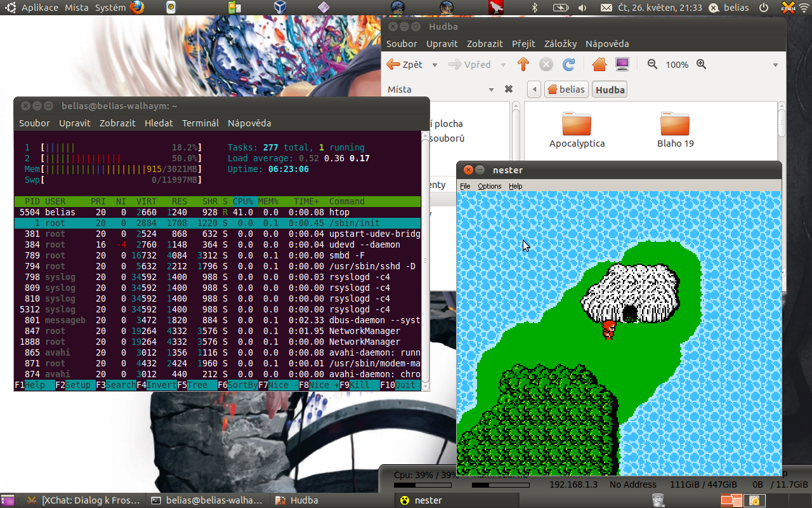Click F5 Tree in htop
The width and height of the screenshot is (812, 508).
pos(197,385)
